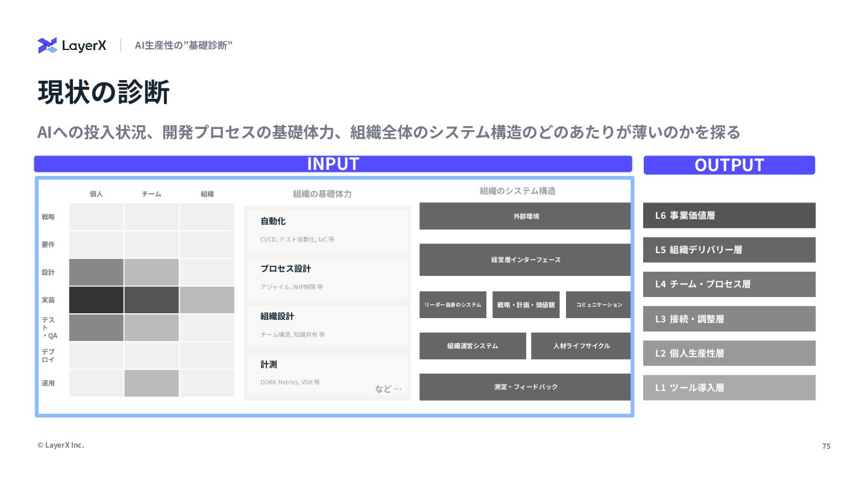
Task: Open the 計測 DORA Metrics card
Action: coord(327,374)
